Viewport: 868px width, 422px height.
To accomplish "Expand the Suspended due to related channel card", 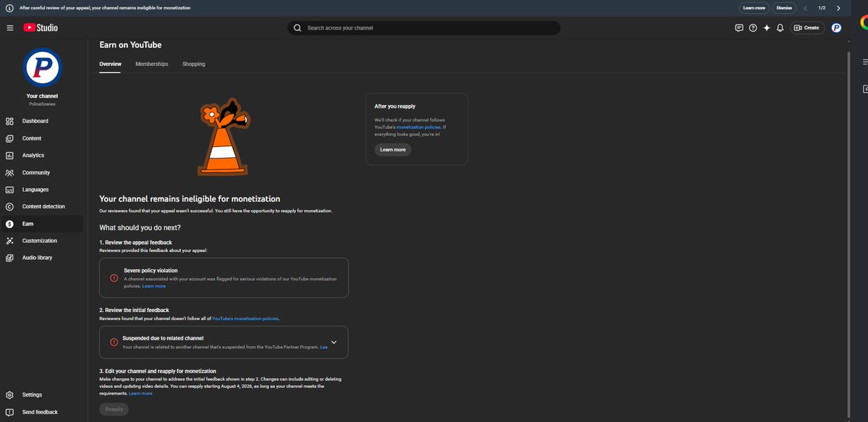I will point(333,342).
